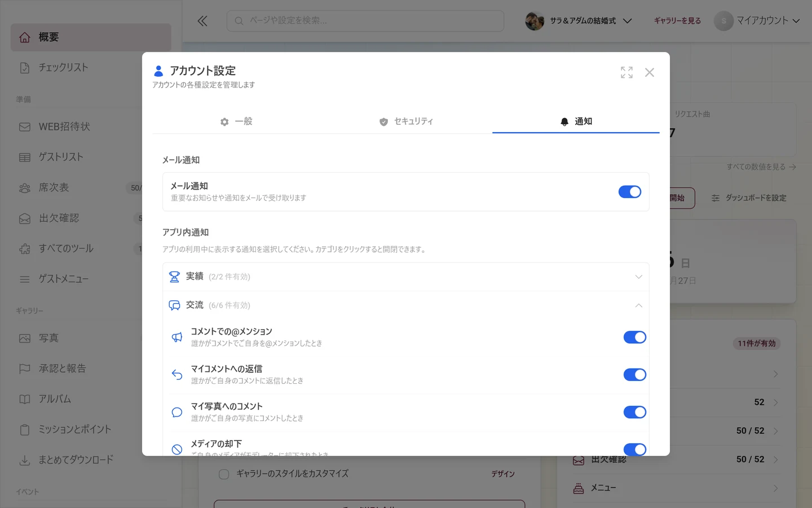Image resolution: width=812 pixels, height=508 pixels.
Task: Open the サラ&アダムの結婚式 event dropdown
Action: pyautogui.click(x=579, y=21)
